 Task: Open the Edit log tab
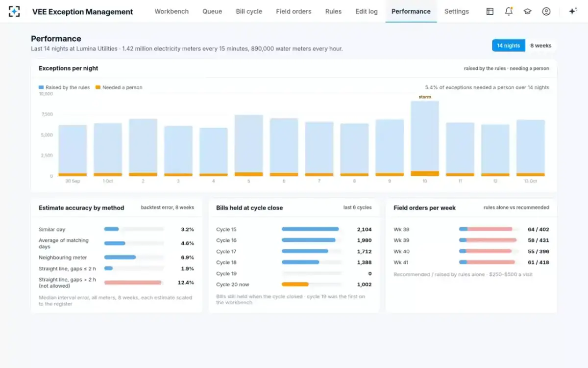click(367, 11)
